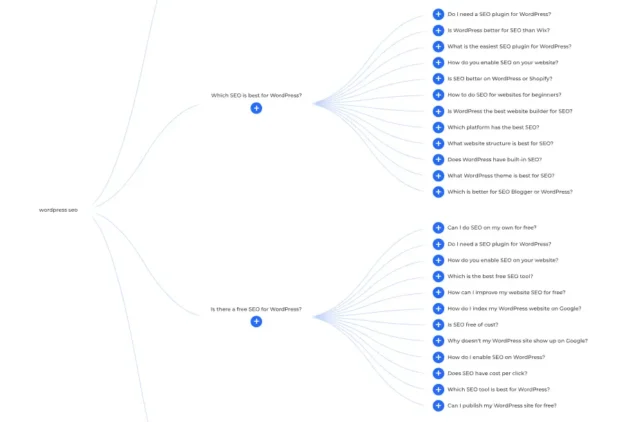
Task: Open question 'Is WordPress the best website builder for SEO?'
Action: click(x=510, y=111)
